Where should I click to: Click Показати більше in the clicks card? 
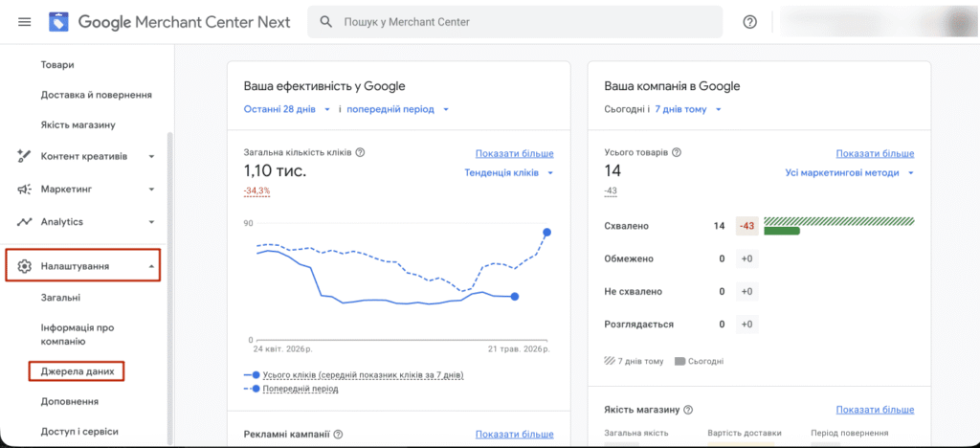(x=514, y=153)
